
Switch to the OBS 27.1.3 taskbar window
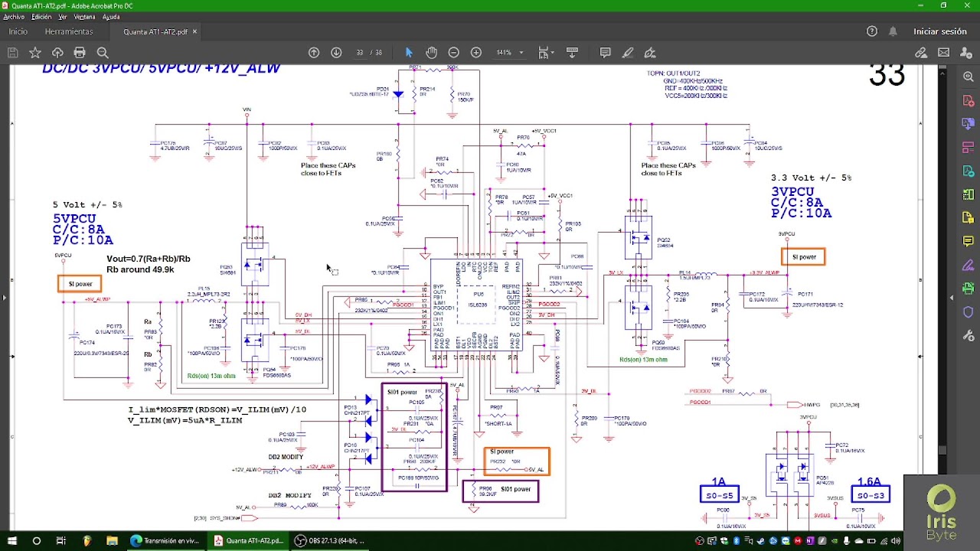tap(331, 540)
